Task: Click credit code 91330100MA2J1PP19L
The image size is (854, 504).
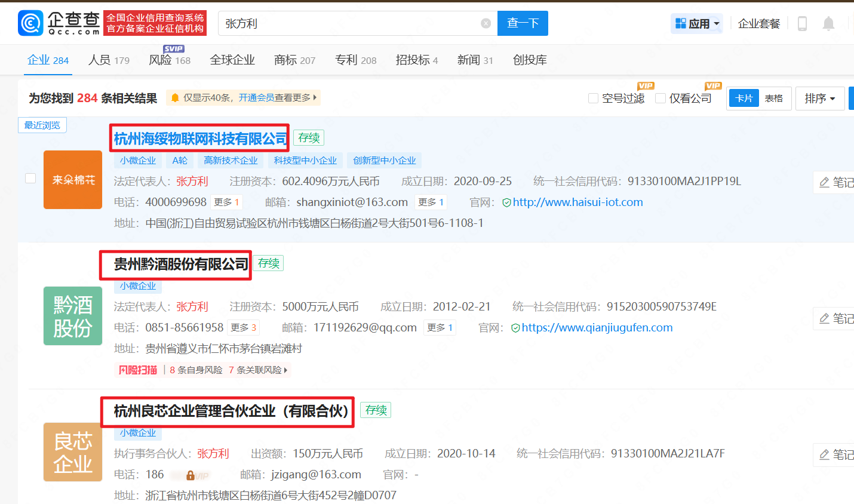Action: (684, 181)
